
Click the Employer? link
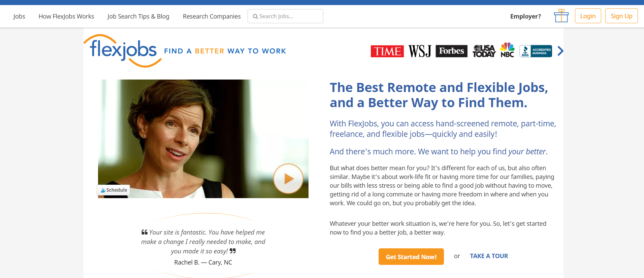pos(525,16)
